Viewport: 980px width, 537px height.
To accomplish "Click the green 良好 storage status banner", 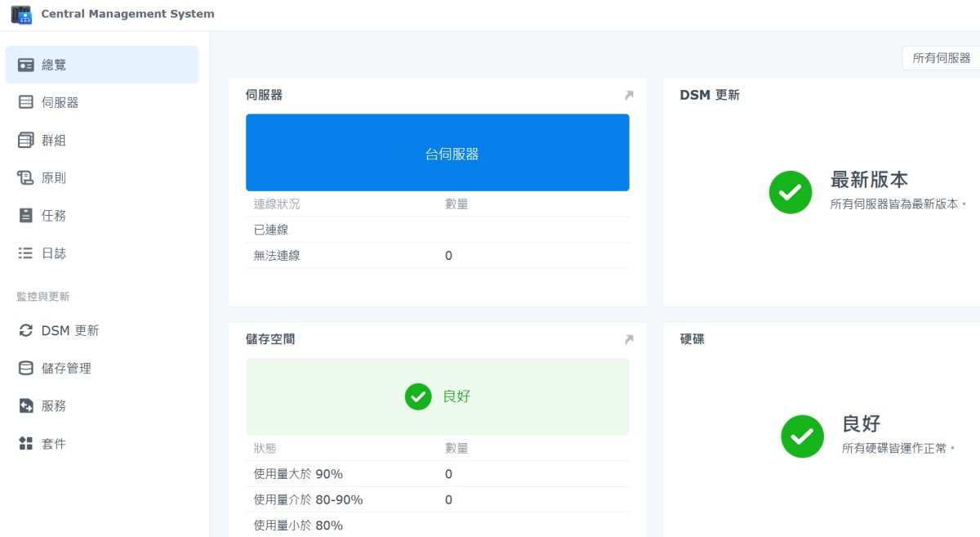I will pyautogui.click(x=437, y=396).
